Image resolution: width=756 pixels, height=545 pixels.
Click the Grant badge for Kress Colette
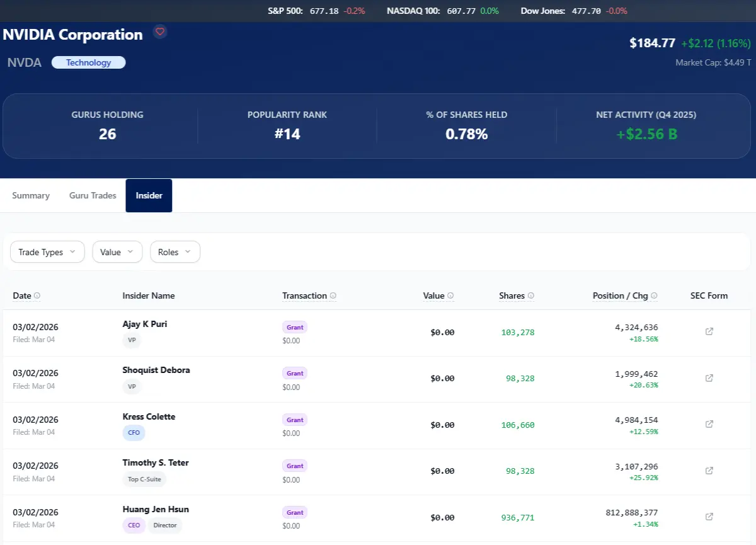click(x=295, y=420)
